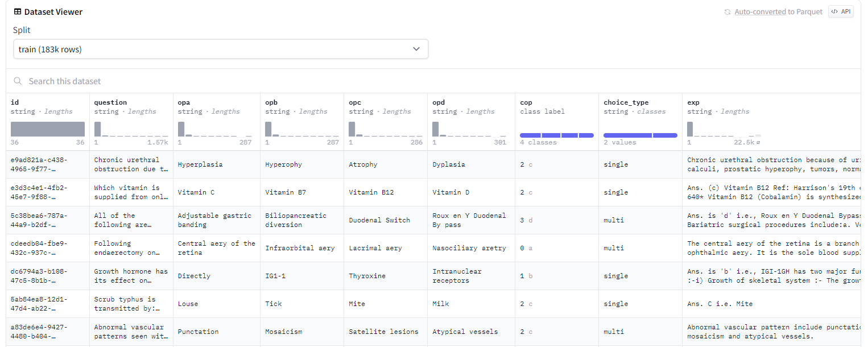Click the Auto-converted refresh icon

[727, 12]
